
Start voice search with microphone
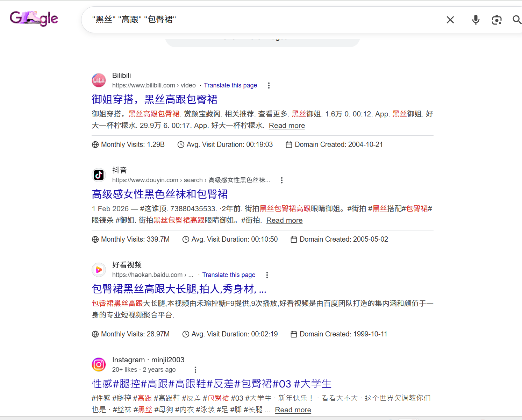point(475,20)
